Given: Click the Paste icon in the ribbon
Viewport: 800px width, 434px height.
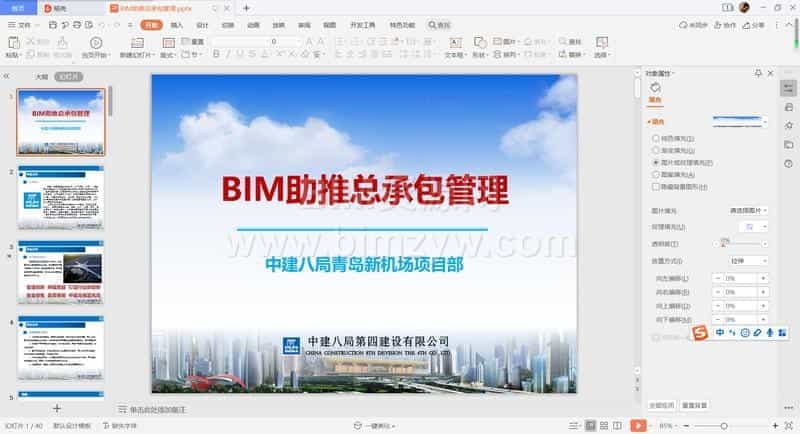Looking at the screenshot, I should (14, 43).
